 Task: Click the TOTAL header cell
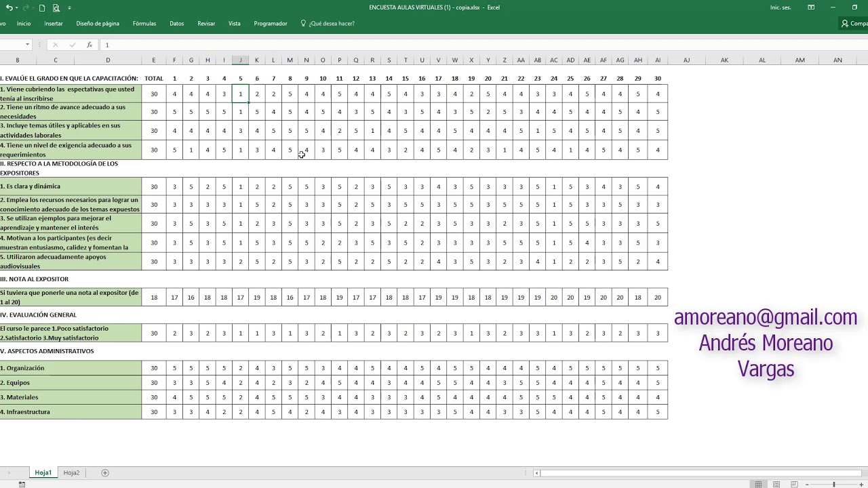click(x=154, y=79)
